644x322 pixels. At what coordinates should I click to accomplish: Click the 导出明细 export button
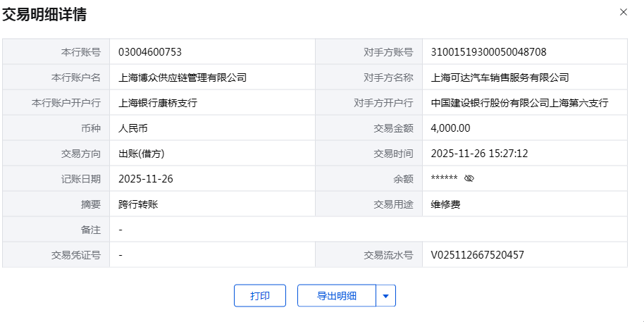pyautogui.click(x=337, y=296)
